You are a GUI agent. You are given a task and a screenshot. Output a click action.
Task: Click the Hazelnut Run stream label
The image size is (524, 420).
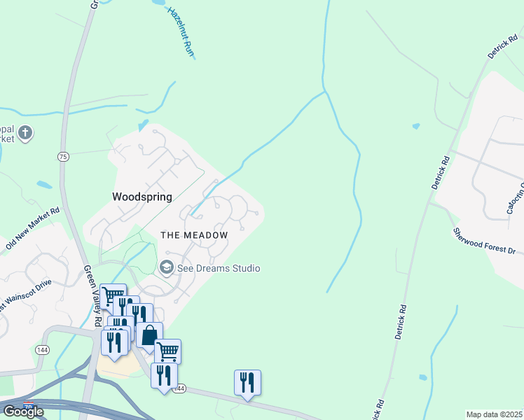[x=181, y=32]
